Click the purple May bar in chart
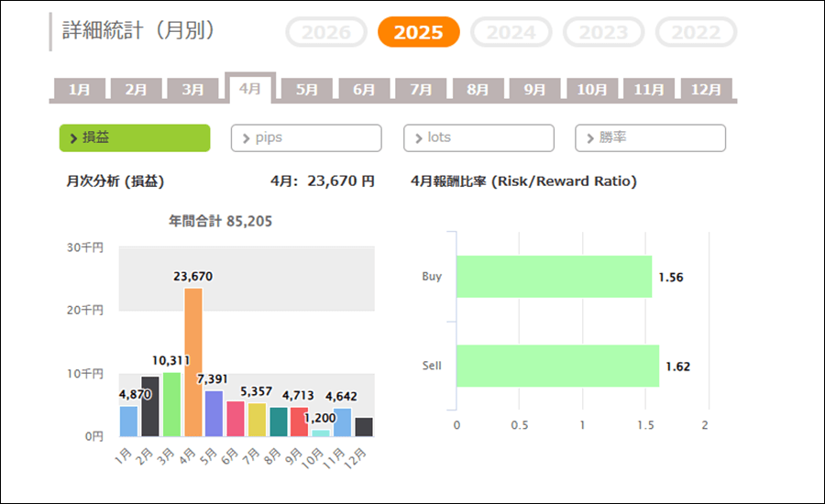 pyautogui.click(x=214, y=413)
